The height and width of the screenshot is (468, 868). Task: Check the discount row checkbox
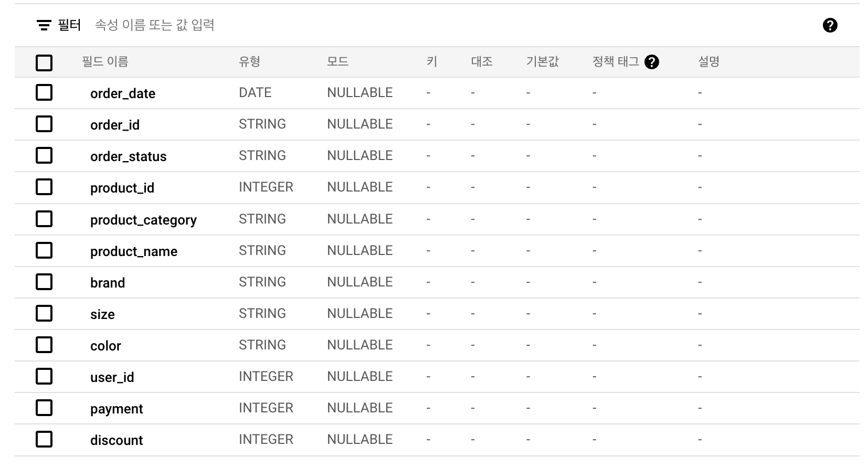click(x=44, y=439)
